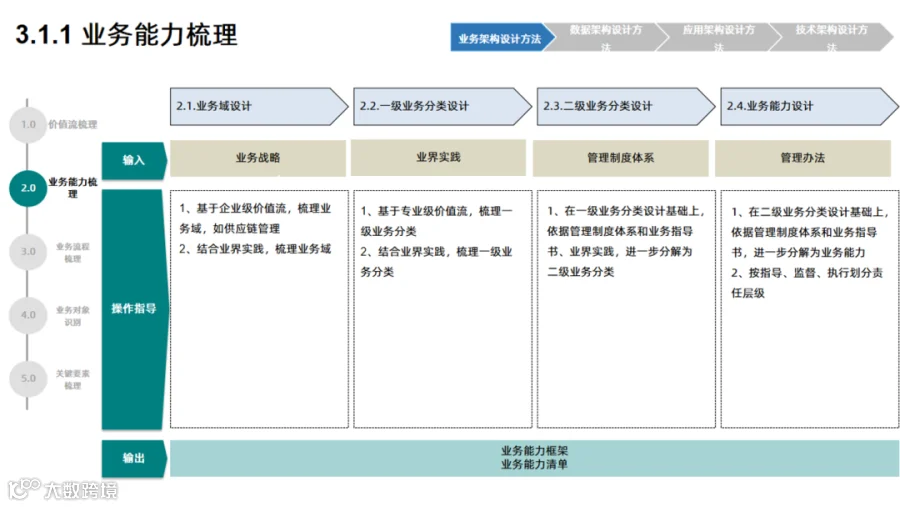Click the 2.1.业务域设计 arrow
The image size is (900, 507).
click(x=259, y=106)
